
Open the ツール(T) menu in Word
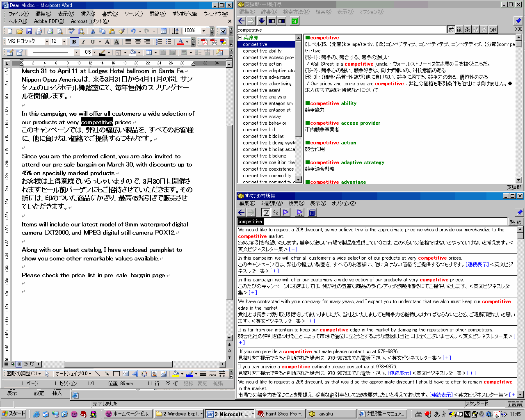pyautogui.click(x=134, y=14)
